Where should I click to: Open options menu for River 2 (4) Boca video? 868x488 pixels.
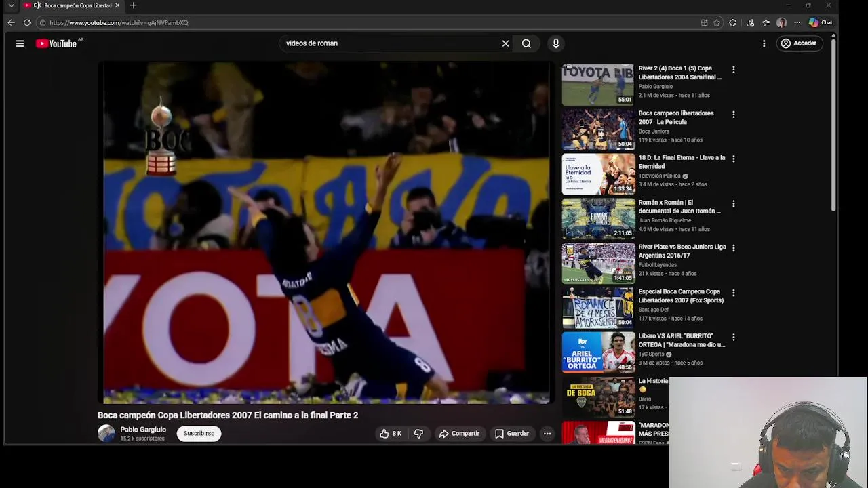(733, 70)
